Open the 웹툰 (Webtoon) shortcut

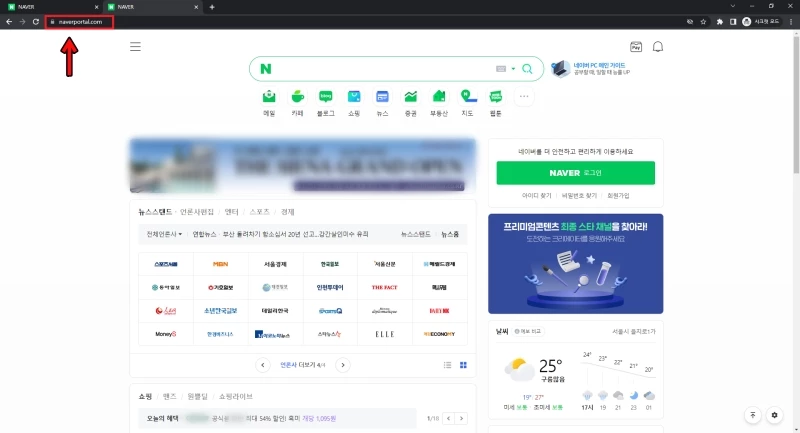[495, 103]
